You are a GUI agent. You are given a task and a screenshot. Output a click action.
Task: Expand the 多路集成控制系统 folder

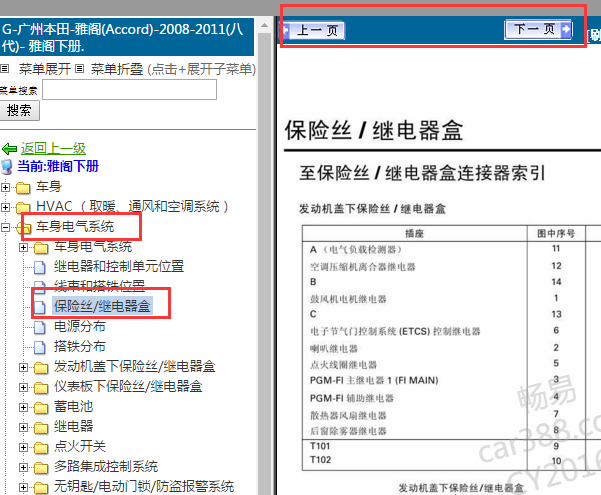click(23, 467)
